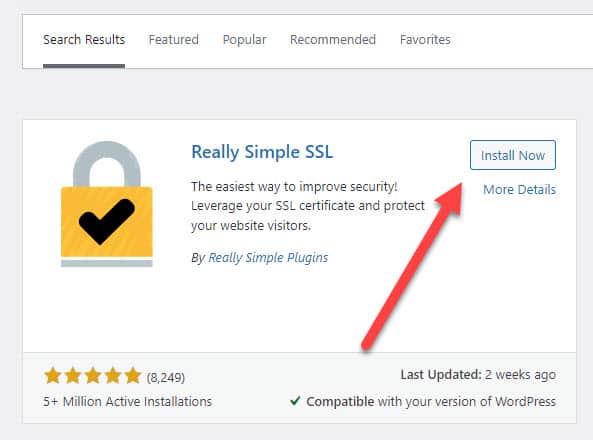Click the black checkmark on padlock
Image resolution: width=593 pixels, height=440 pixels.
(107, 221)
